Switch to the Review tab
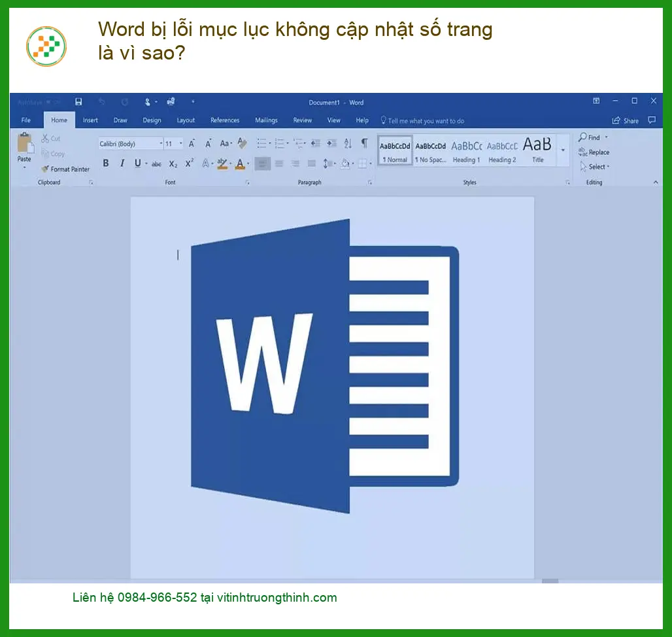The image size is (672, 637). [302, 120]
